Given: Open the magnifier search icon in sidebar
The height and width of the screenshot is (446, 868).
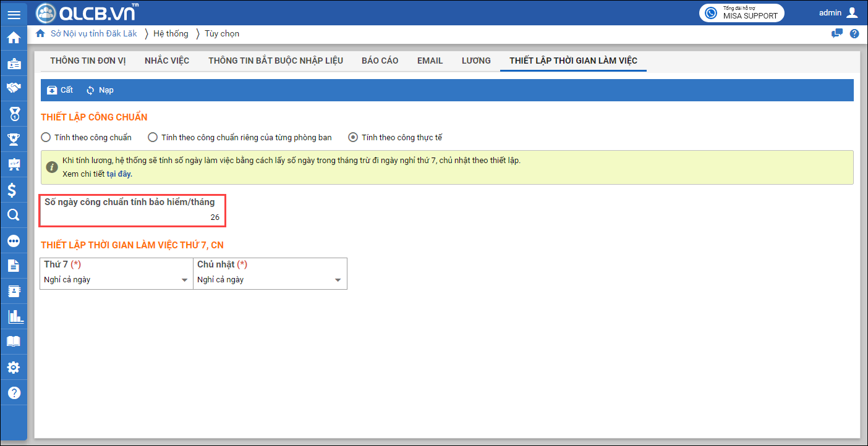Looking at the screenshot, I should [x=14, y=215].
